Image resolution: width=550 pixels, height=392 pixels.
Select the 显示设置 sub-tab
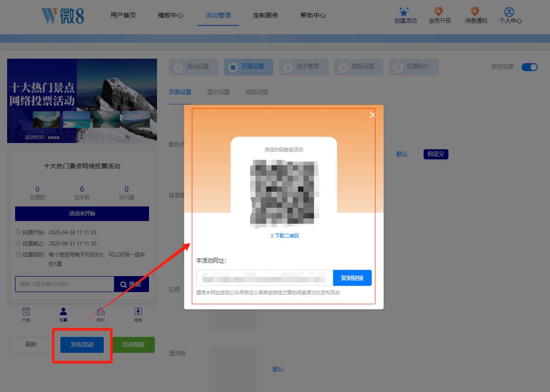click(x=218, y=92)
